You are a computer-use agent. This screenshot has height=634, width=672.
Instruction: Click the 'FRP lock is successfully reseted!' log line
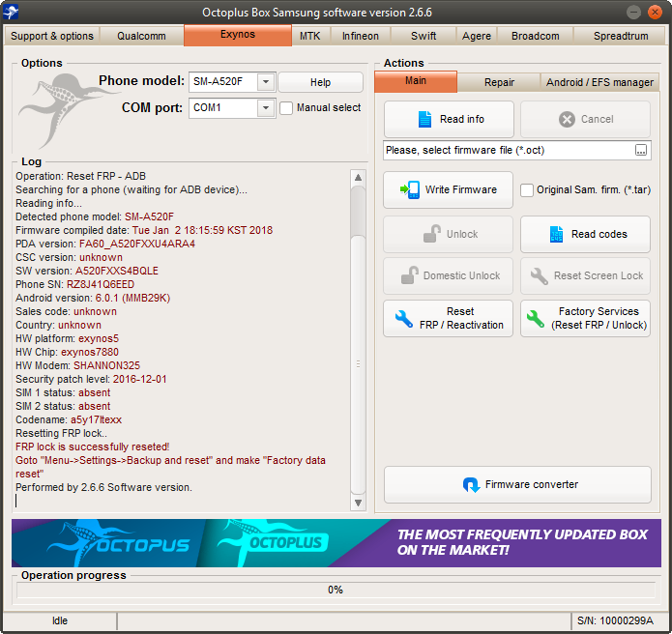[93, 447]
